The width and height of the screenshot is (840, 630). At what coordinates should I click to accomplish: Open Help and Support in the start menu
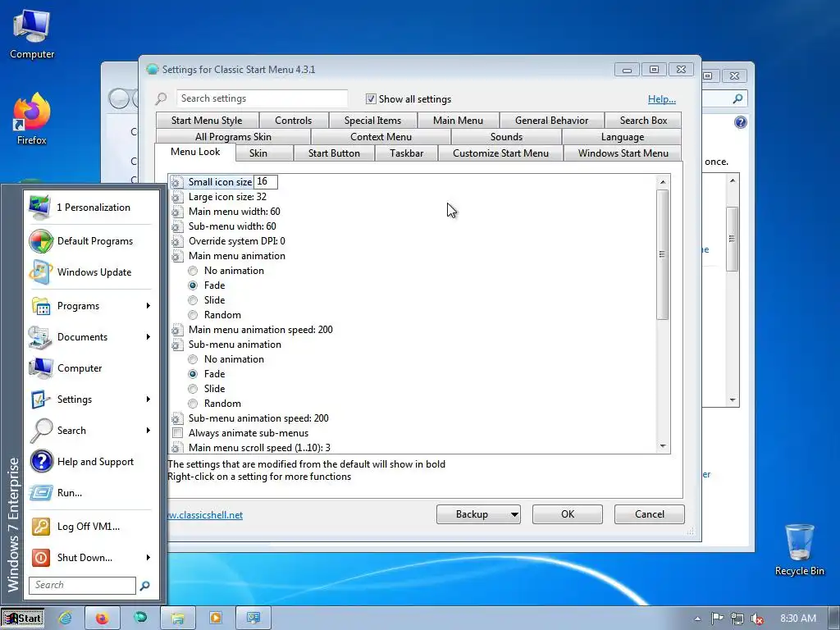pos(92,462)
